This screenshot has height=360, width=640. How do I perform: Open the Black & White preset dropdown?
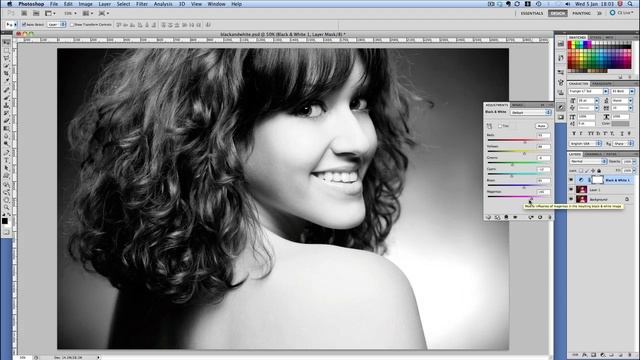click(531, 112)
